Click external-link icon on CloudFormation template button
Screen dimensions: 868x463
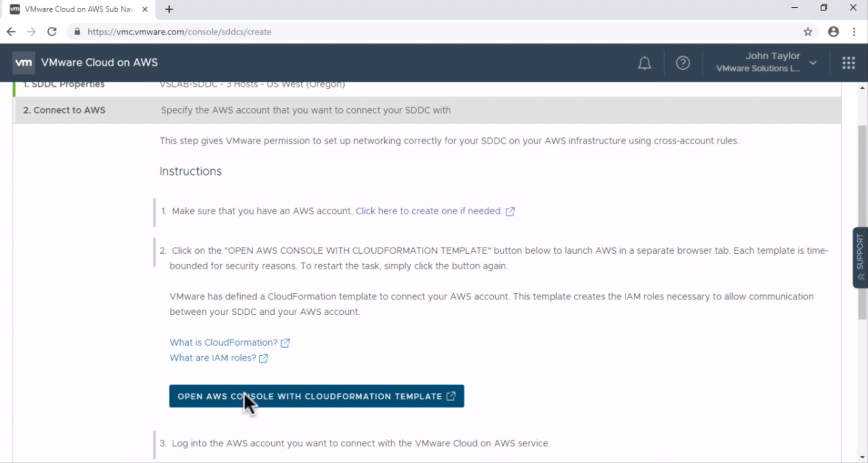(x=451, y=396)
